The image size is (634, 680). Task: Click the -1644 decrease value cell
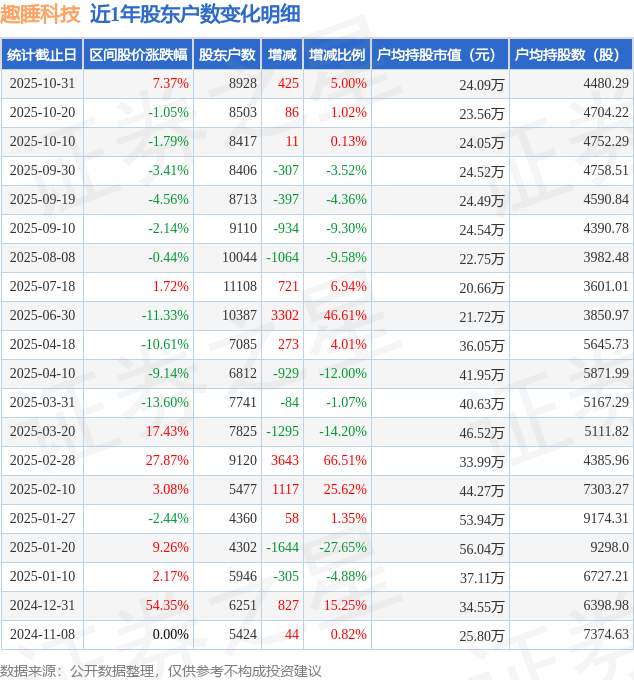(x=282, y=548)
